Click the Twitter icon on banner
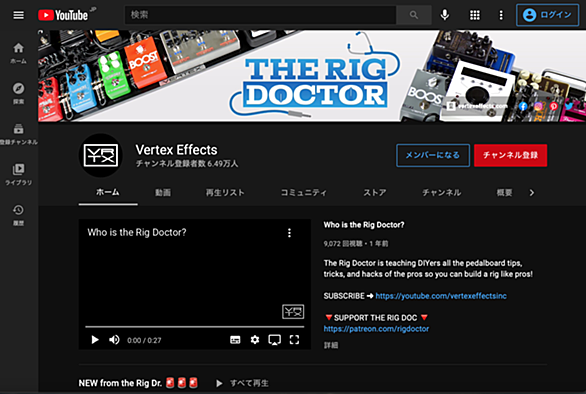The height and width of the screenshot is (394, 586). coord(569,106)
